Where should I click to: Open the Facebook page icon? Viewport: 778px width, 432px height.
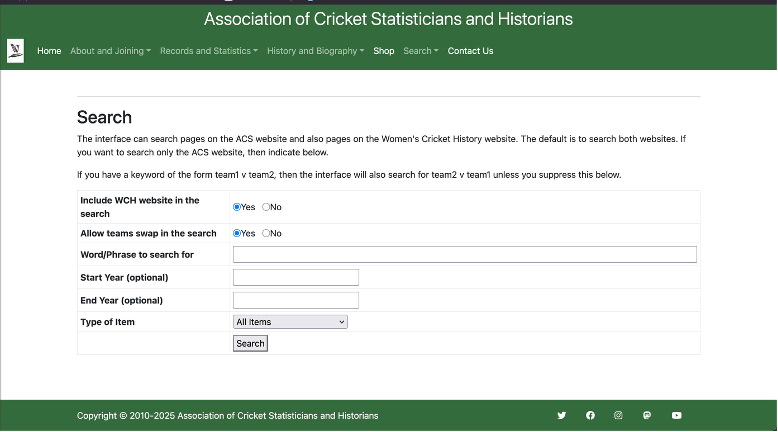(x=590, y=415)
